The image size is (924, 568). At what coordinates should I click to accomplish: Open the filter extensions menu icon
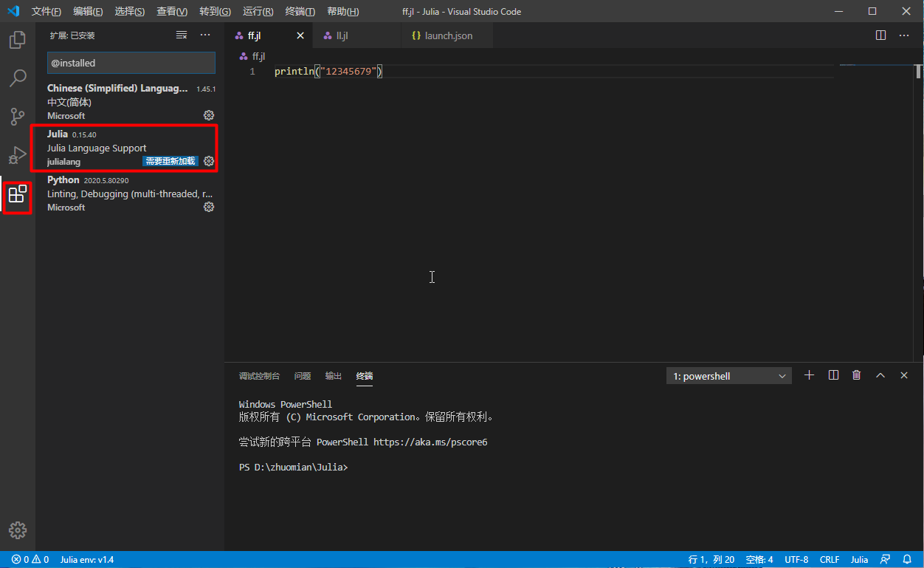[181, 35]
